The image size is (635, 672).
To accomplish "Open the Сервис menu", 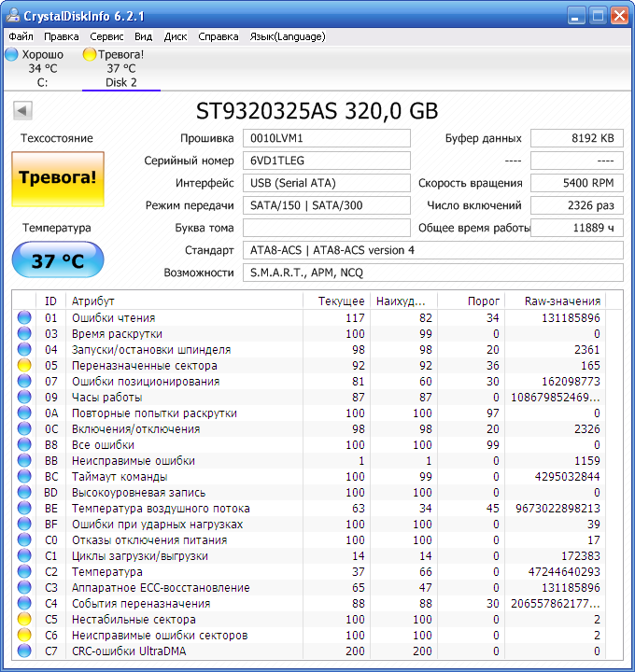I will coord(106,36).
